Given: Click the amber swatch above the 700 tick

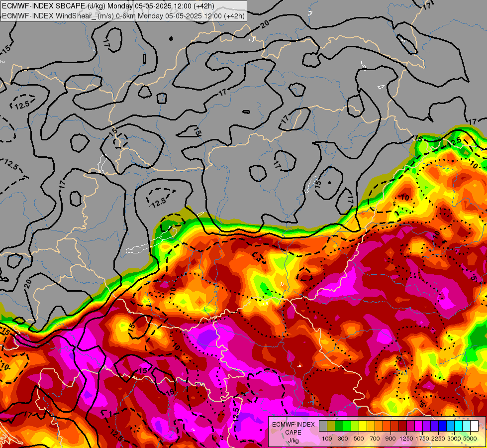Looking at the screenshot, I should click(x=371, y=426).
